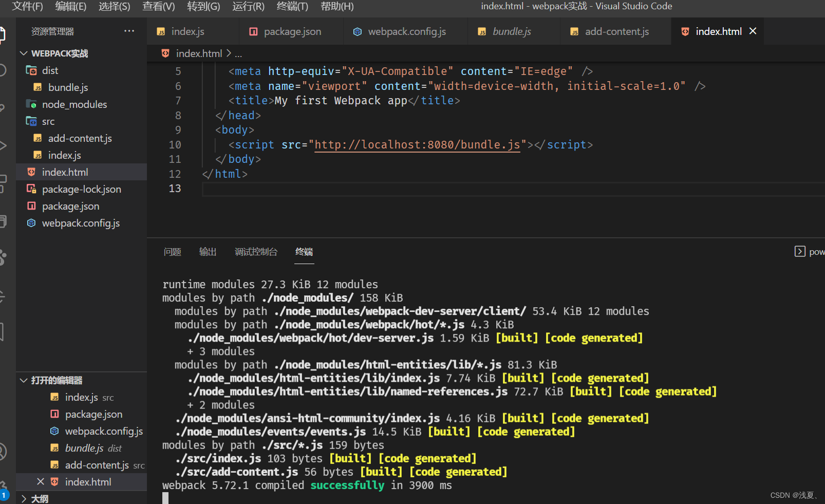Open the Run (运行) menu
This screenshot has height=504, width=825.
click(248, 6)
